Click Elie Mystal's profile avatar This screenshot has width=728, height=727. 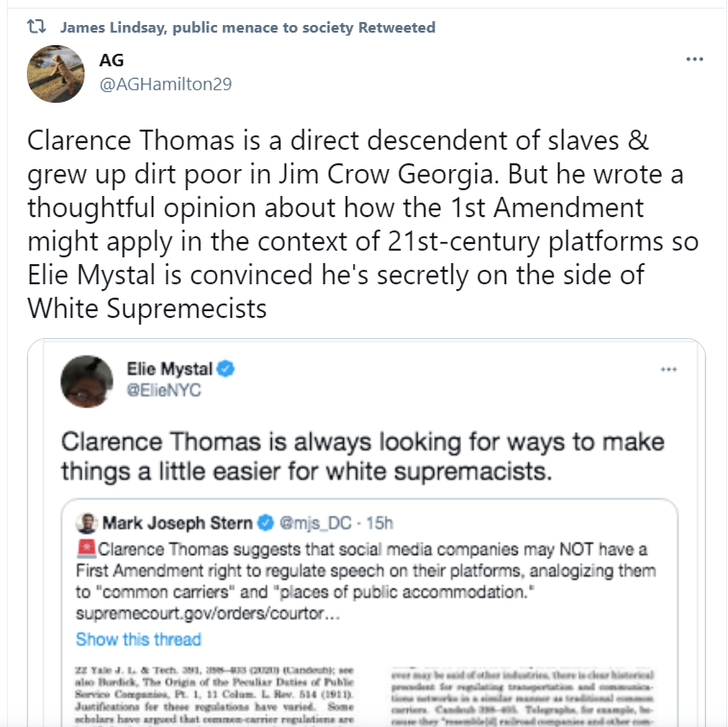tap(87, 382)
